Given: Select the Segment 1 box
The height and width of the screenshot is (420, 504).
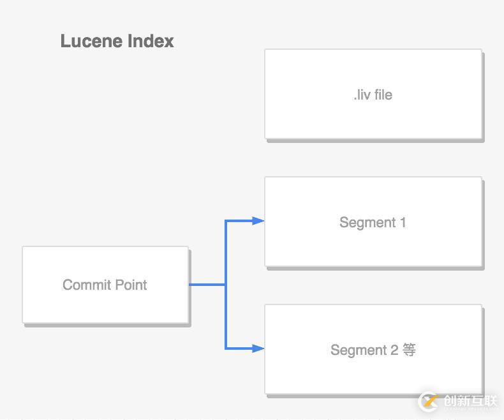Looking at the screenshot, I should 373,221.
